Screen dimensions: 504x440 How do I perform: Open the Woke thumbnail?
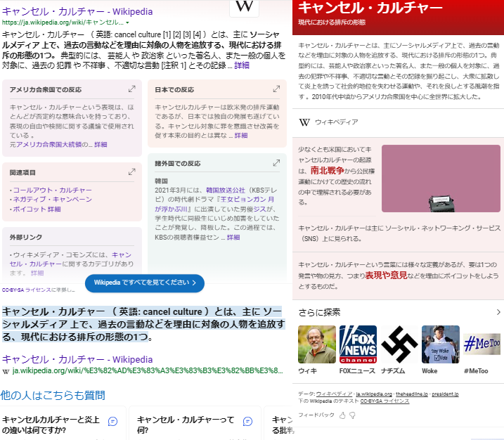pos(440,344)
